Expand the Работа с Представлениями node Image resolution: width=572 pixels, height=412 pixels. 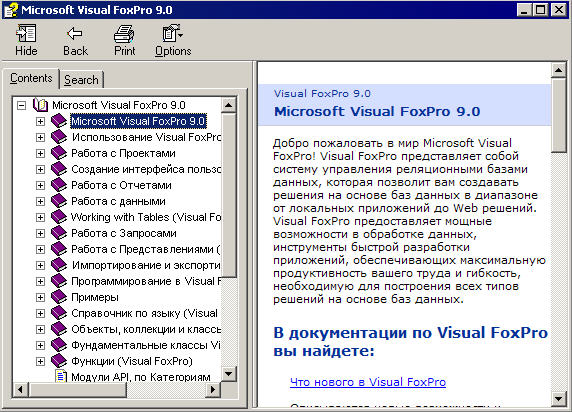click(40, 249)
